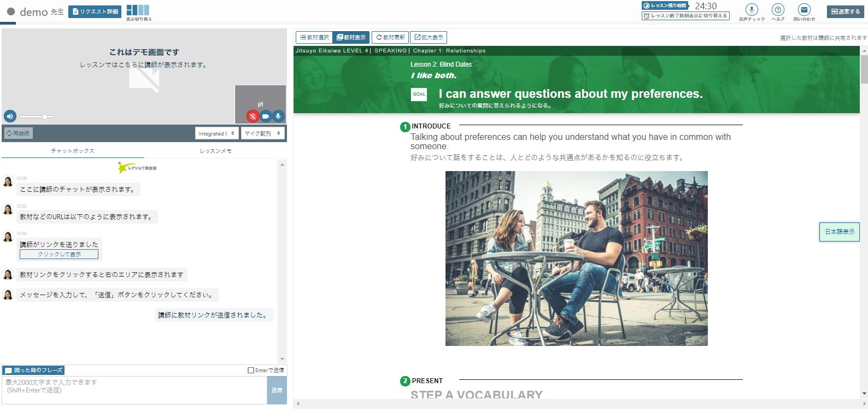
Task: Switch to lesson end time display
Action: tap(685, 16)
